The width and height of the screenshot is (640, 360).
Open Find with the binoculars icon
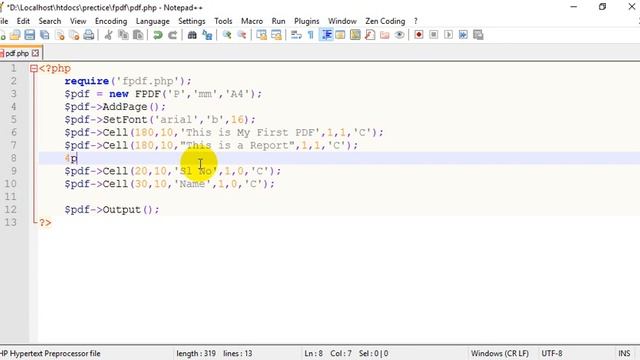192,35
